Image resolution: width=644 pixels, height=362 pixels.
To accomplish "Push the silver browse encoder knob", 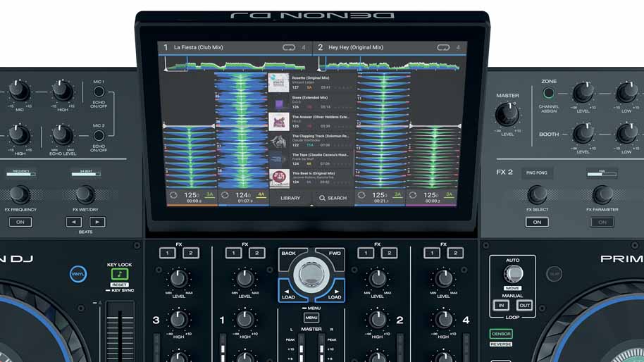I will coord(311,274).
